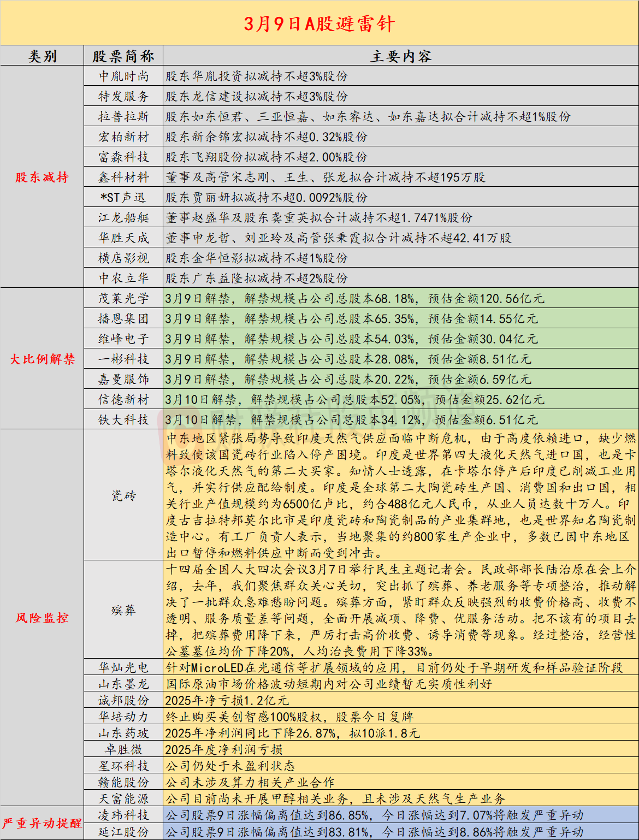The height and width of the screenshot is (840, 639).
Task: Select the 股票简称 column header
Action: tap(123, 56)
